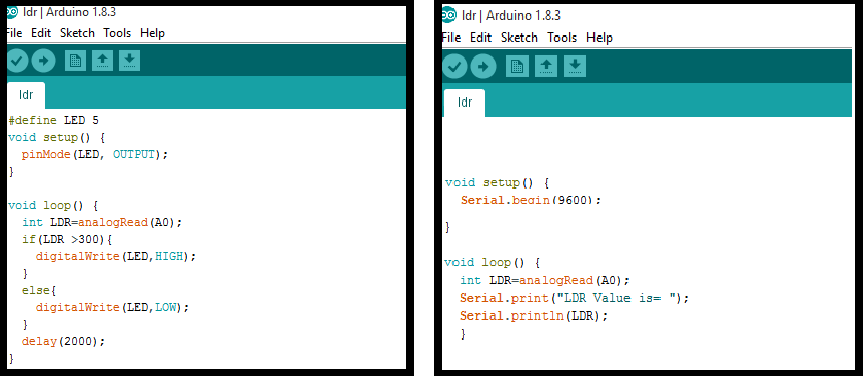Click 'pinMode(LED, OUTPUT);' code line
864x376 pixels.
94,154
